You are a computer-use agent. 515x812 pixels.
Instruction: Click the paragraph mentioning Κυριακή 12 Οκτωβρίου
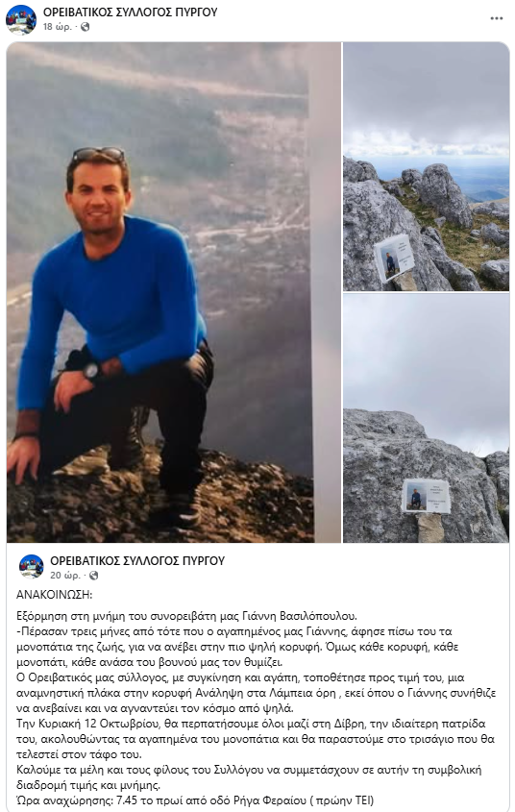(256, 739)
